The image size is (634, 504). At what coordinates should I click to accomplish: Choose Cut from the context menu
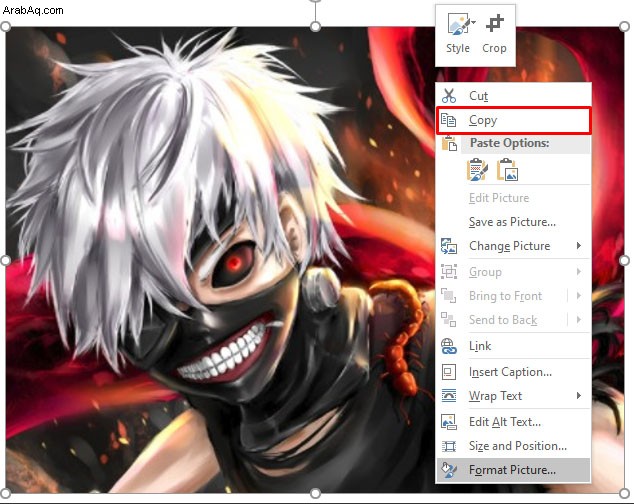click(513, 96)
